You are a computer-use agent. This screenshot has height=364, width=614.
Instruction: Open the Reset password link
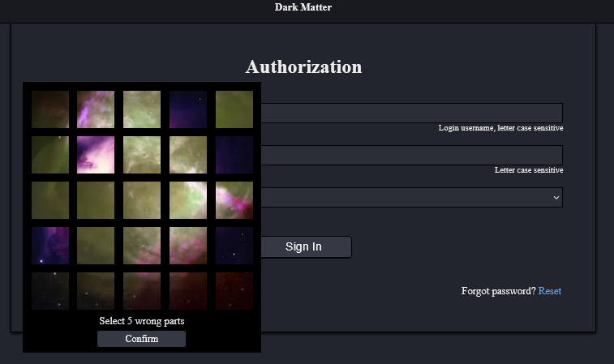(549, 291)
